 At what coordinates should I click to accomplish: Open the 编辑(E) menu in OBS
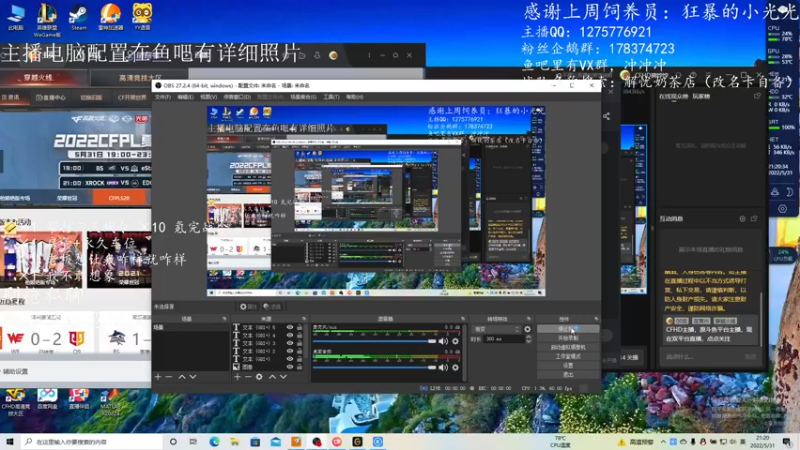[x=185, y=97]
